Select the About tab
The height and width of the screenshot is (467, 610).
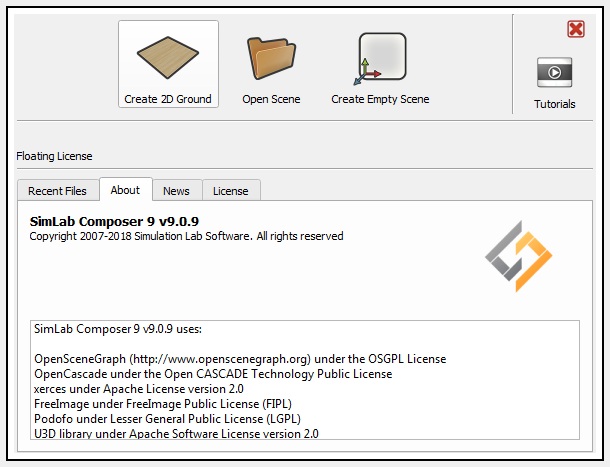pos(125,190)
